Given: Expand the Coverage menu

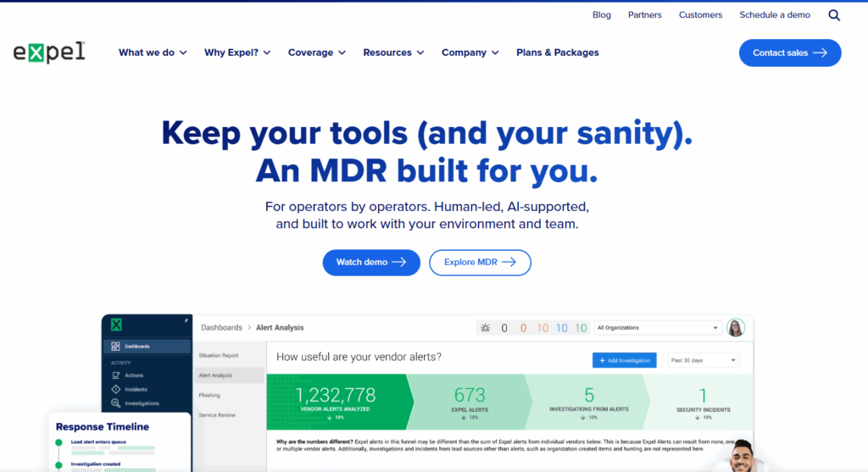Looking at the screenshot, I should [317, 53].
